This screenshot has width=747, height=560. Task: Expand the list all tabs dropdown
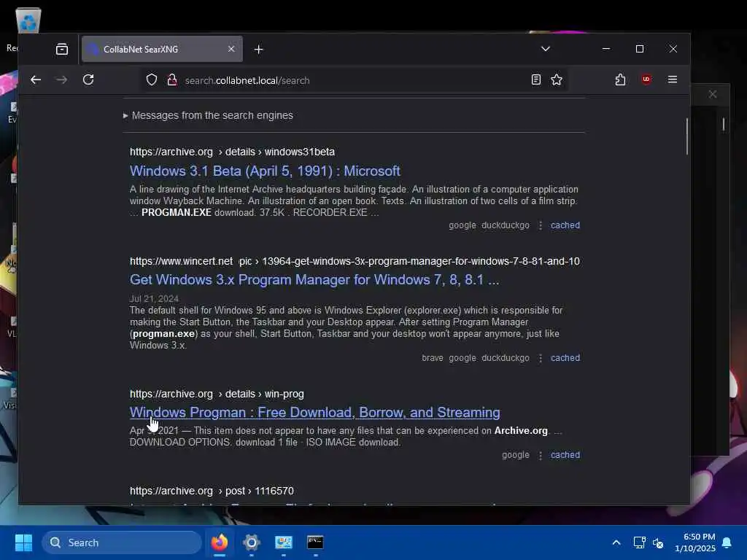click(546, 49)
